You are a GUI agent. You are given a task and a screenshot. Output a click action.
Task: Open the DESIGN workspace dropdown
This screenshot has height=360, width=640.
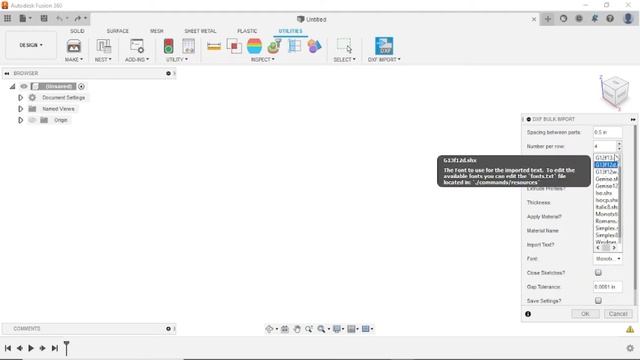coord(31,45)
